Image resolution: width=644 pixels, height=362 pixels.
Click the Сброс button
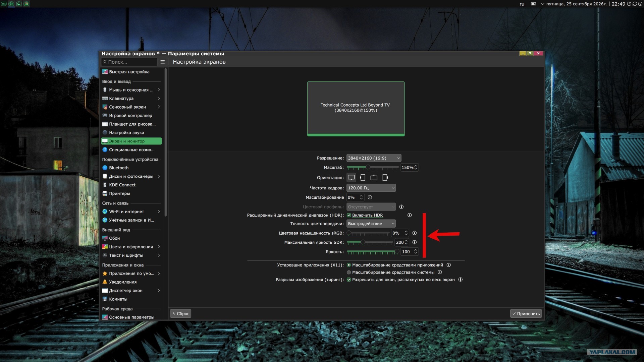181,314
